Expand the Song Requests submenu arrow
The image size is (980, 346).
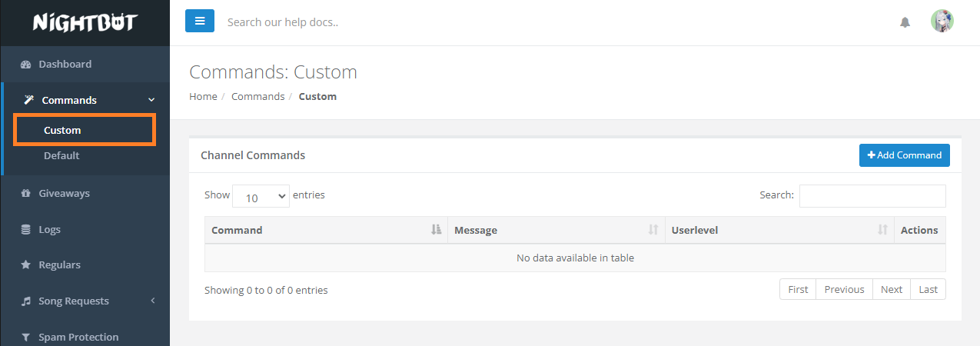[152, 301]
